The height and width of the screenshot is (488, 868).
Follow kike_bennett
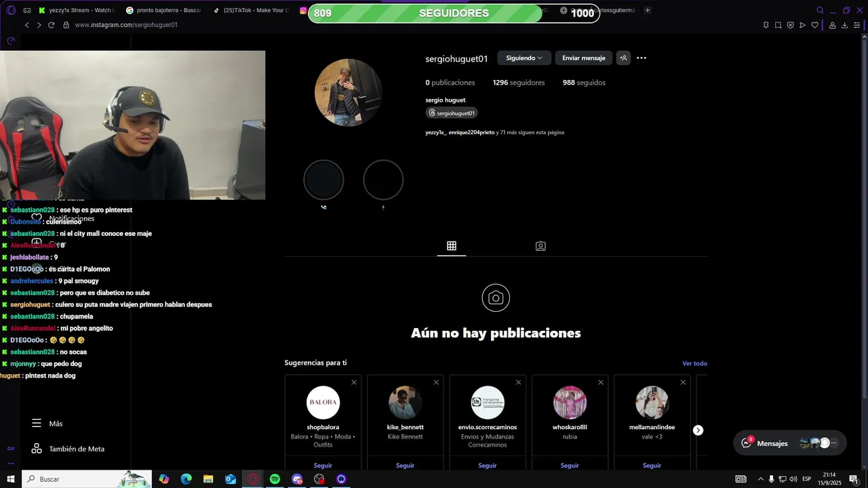406,466
